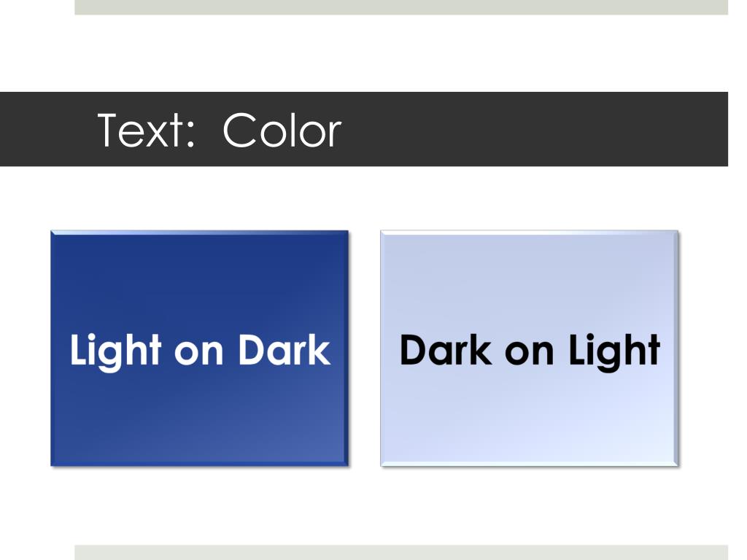
Task: Click the word "Light" in white text
Action: tap(116, 351)
